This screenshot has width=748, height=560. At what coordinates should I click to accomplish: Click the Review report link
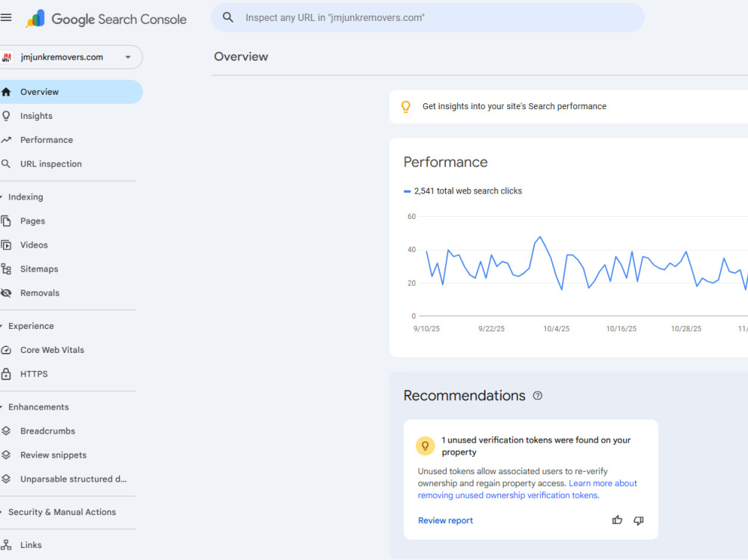(445, 520)
